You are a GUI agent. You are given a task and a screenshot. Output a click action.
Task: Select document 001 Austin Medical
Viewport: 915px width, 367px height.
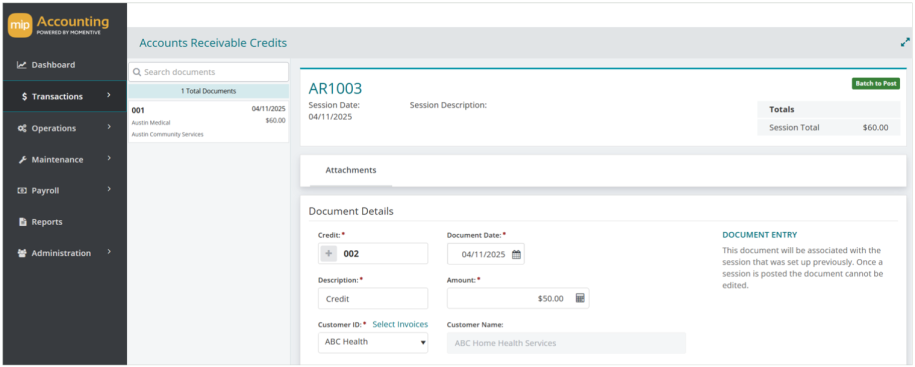pos(208,122)
